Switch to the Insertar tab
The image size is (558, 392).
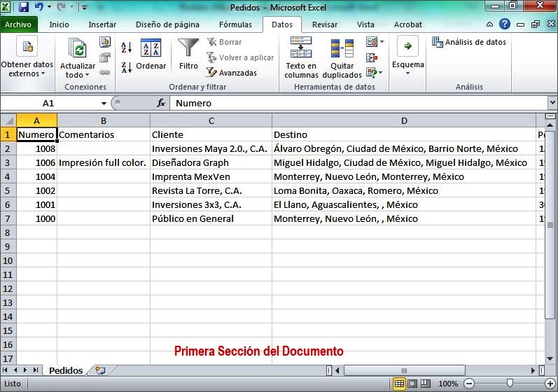pyautogui.click(x=102, y=24)
